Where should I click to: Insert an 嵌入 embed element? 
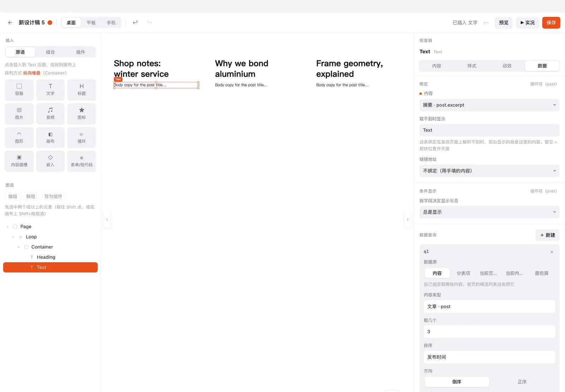(50, 161)
